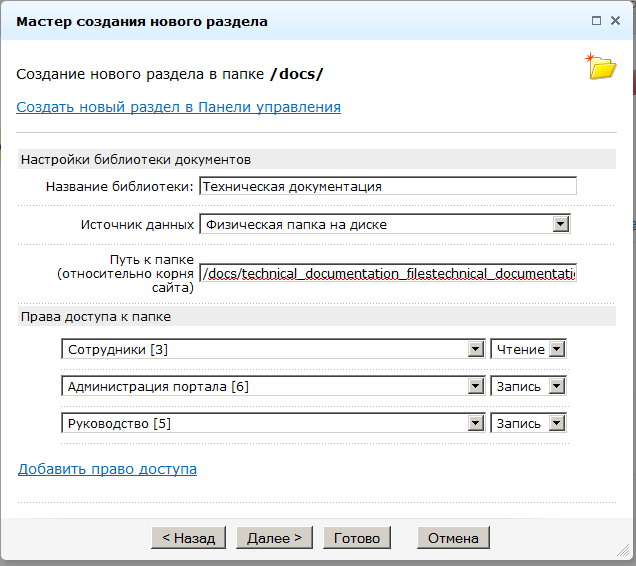Viewport: 636px width, 566px height.
Task: Click the 'Мастер создания нового раздела' title
Action: tap(142, 22)
